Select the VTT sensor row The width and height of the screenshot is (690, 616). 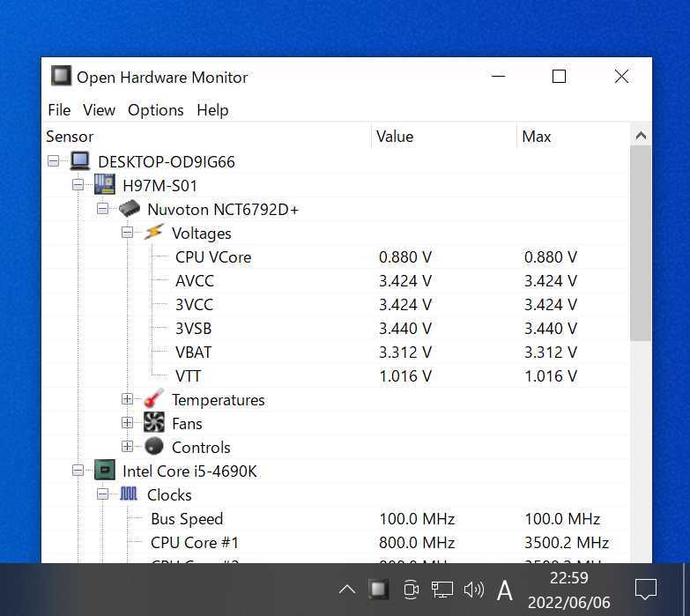click(x=337, y=375)
